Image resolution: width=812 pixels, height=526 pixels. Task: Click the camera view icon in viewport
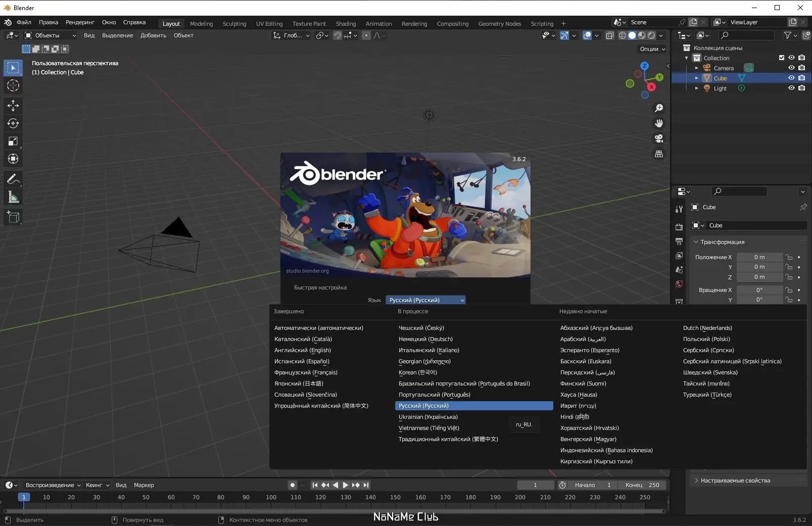tap(659, 138)
